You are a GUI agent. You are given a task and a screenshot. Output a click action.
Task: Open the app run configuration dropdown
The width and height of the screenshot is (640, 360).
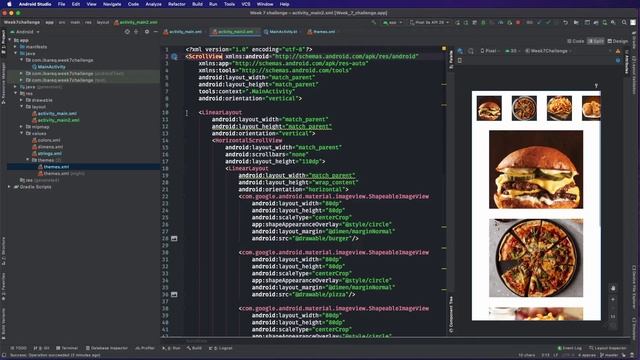393,22
